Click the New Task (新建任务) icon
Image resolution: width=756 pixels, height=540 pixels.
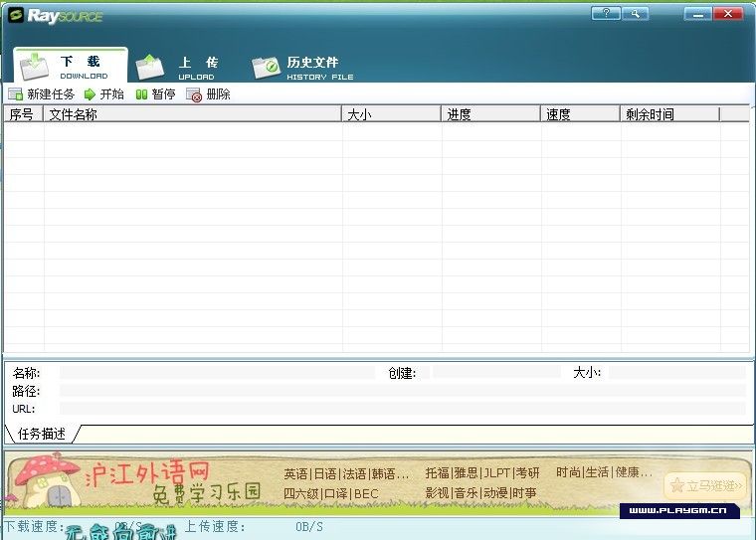pos(15,94)
